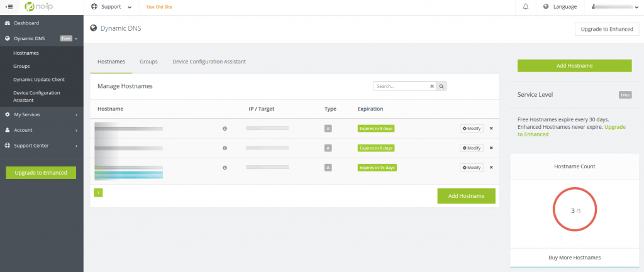Screen dimensions: 644x272
Task: Delete hostname expiring in 9 days
Action: coord(491,128)
